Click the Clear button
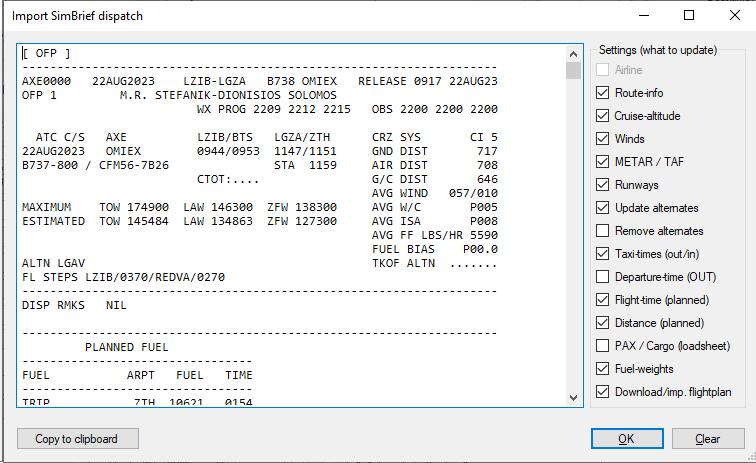Viewport: 756px width, 463px height. (707, 439)
